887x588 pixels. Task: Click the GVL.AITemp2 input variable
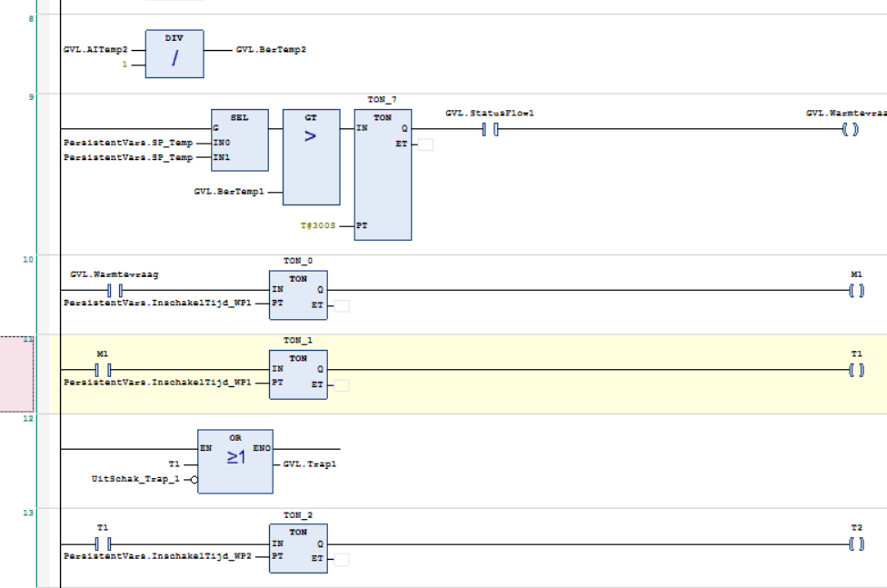95,50
